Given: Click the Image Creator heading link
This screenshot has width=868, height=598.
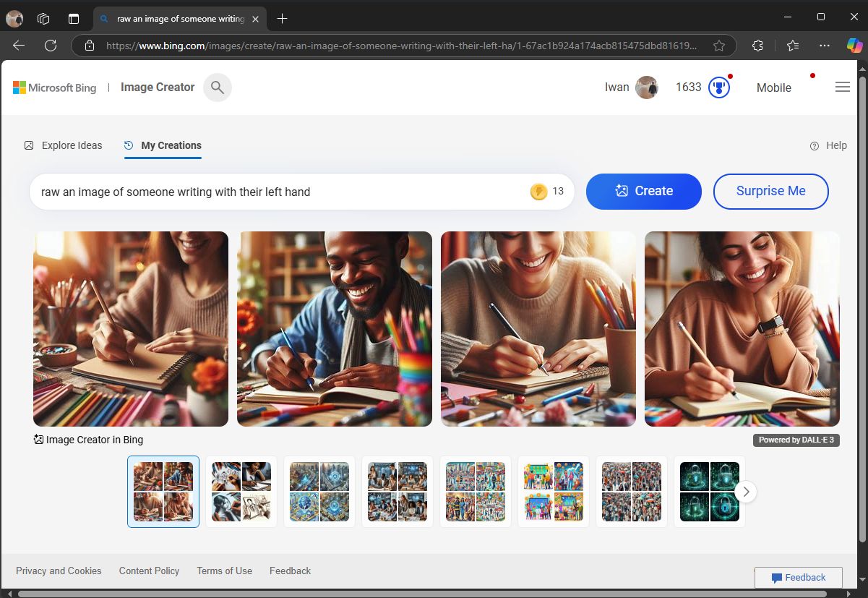Looking at the screenshot, I should point(158,87).
